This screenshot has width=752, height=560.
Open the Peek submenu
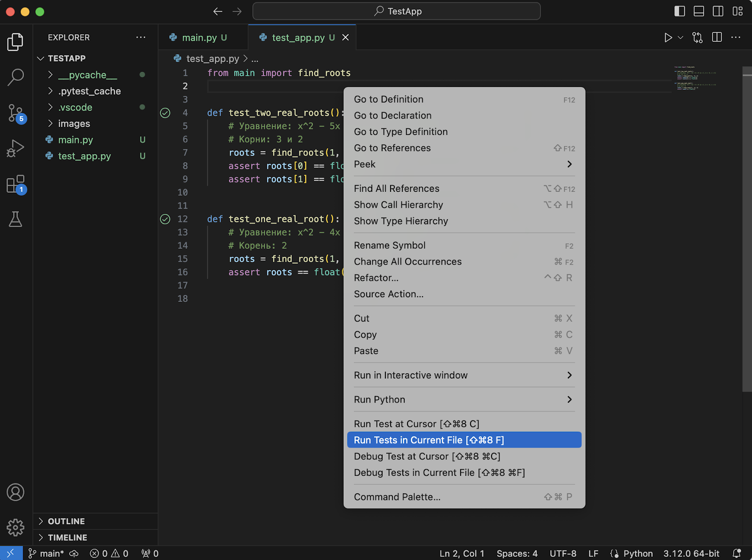(x=464, y=164)
